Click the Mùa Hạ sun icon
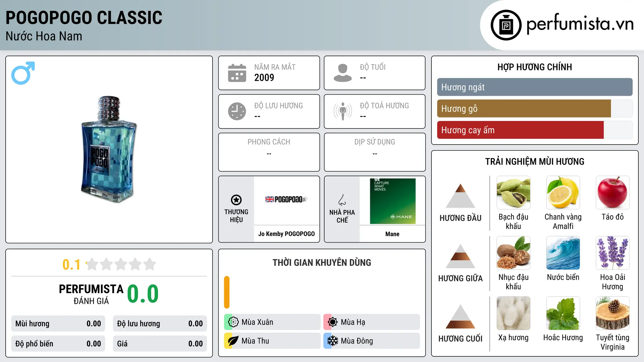The height and width of the screenshot is (362, 644). 333,322
